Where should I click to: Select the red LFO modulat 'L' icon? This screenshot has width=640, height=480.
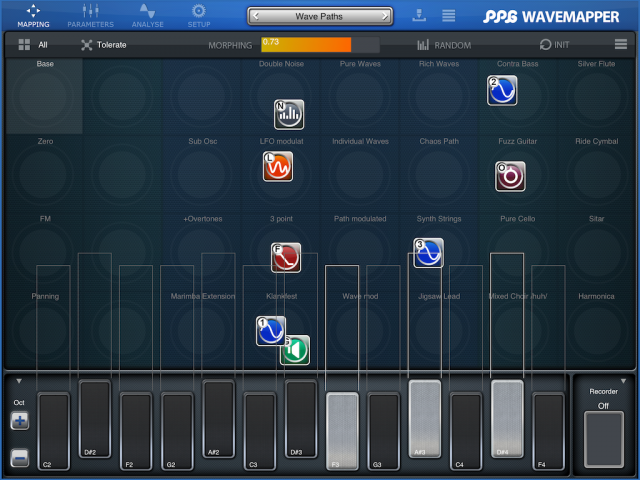[278, 166]
